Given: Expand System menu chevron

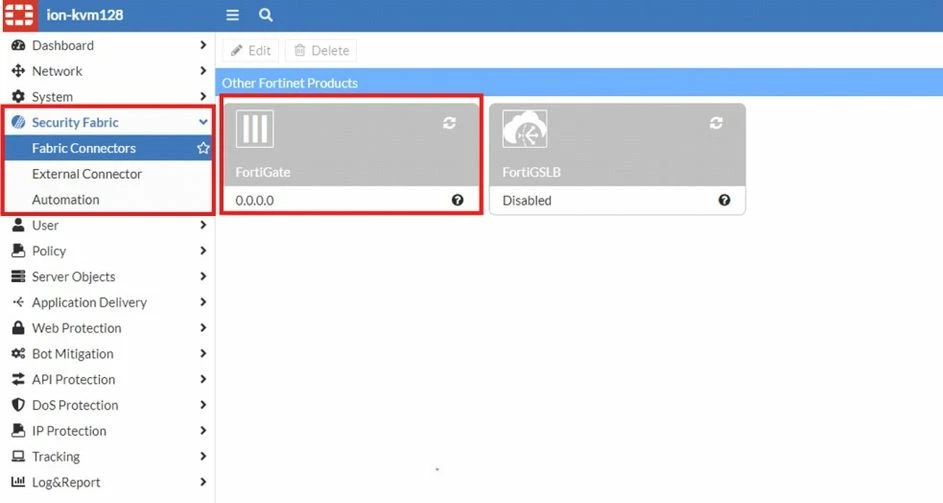Looking at the screenshot, I should [203, 96].
